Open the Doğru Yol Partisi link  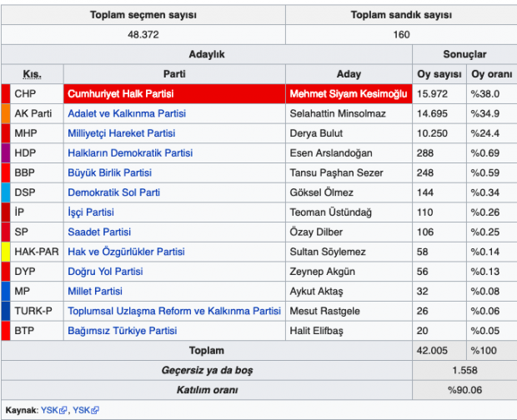[x=106, y=272]
